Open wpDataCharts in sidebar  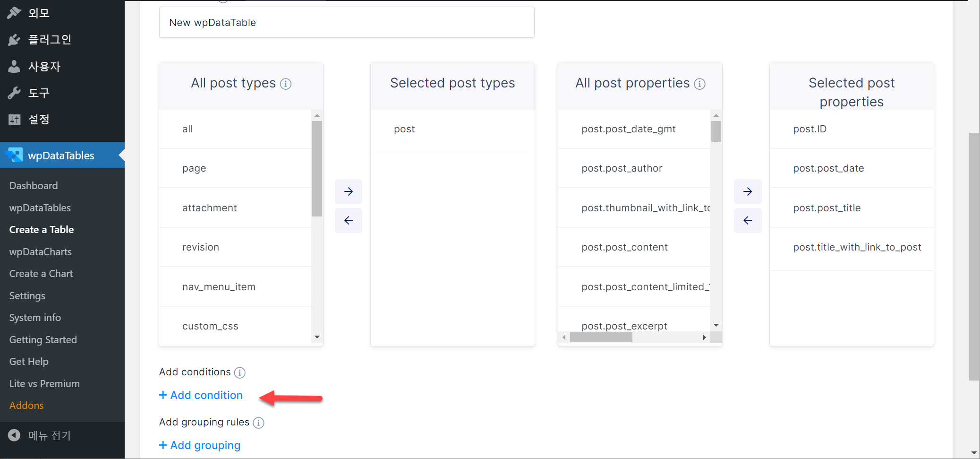pyautogui.click(x=41, y=252)
